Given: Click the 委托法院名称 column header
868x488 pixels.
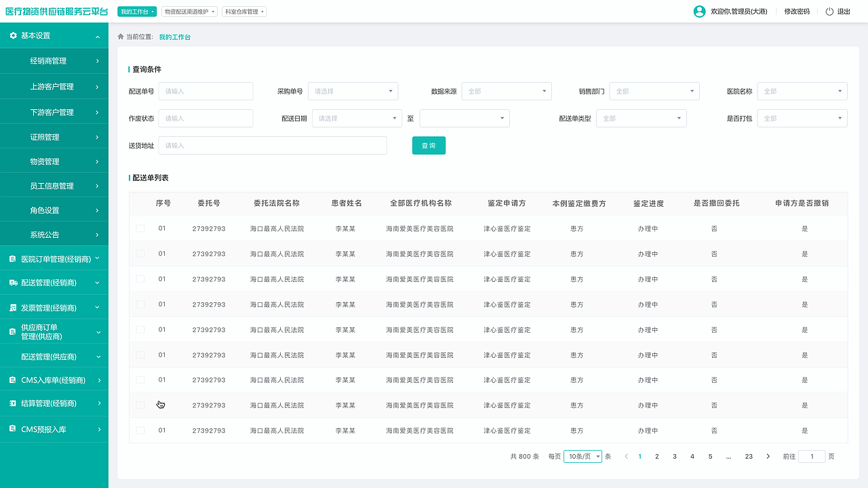Looking at the screenshot, I should pos(277,203).
